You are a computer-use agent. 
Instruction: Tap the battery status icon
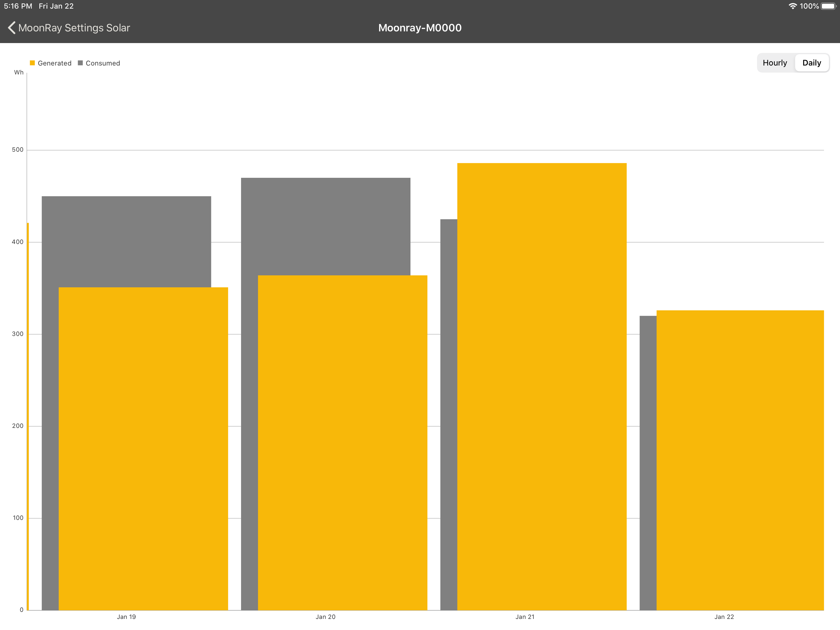(x=828, y=6)
